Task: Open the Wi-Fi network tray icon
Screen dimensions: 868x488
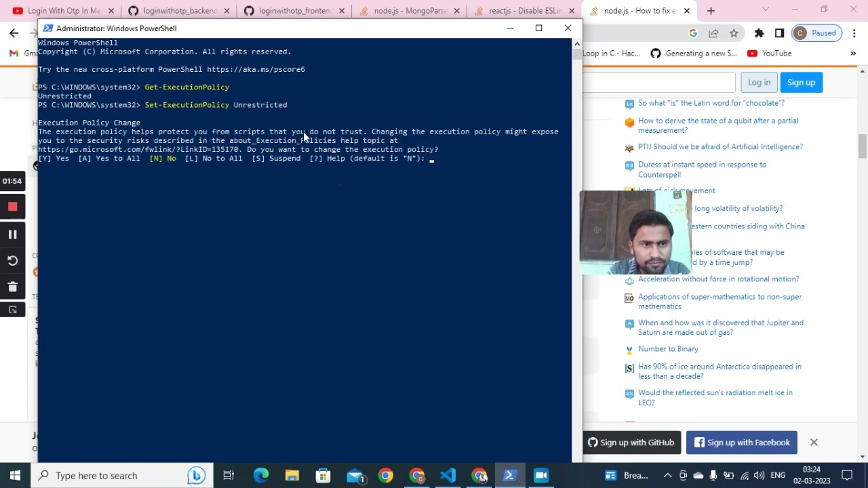Action: pos(745,475)
